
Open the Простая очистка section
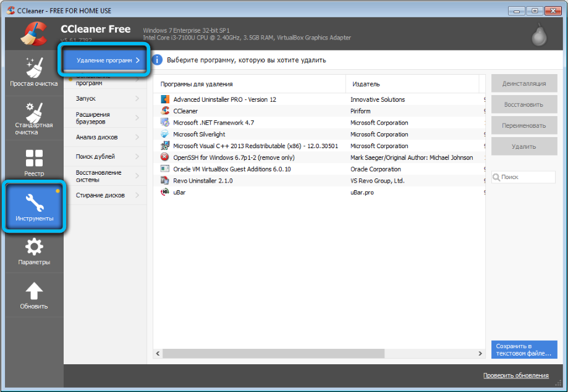tap(33, 72)
